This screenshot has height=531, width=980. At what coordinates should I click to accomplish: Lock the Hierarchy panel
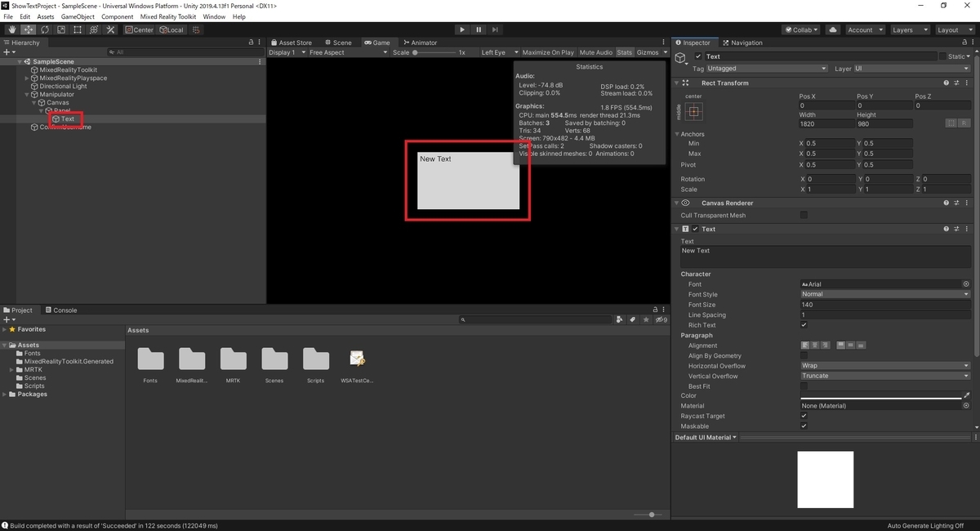tap(251, 42)
